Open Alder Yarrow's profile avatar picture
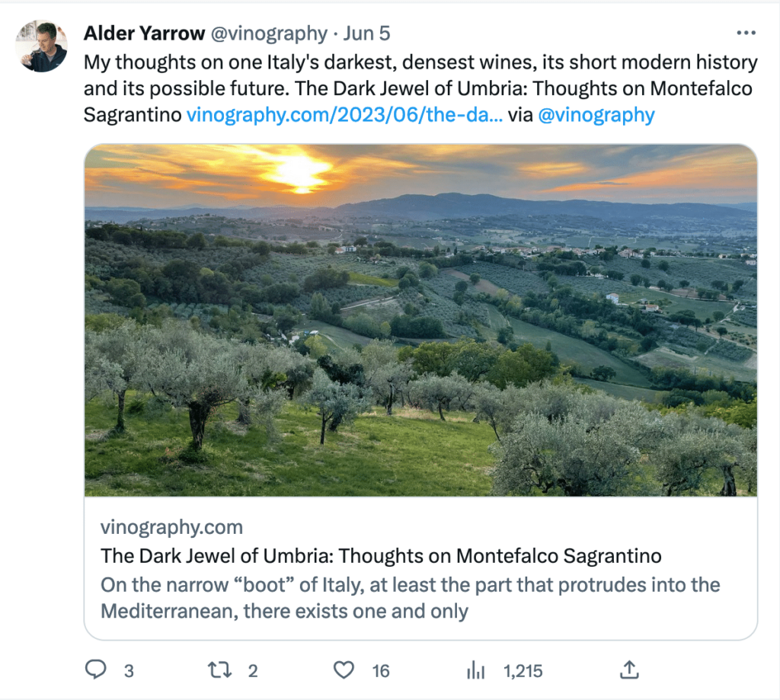This screenshot has width=780, height=700. (41, 46)
